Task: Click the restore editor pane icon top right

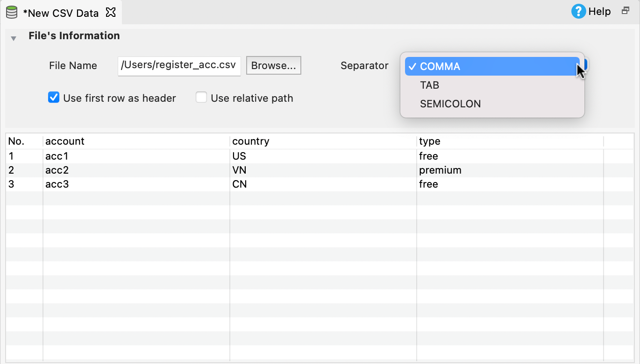Action: point(625,10)
